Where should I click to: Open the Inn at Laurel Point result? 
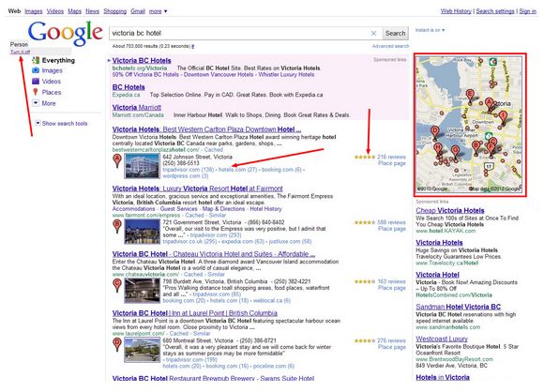pyautogui.click(x=195, y=313)
